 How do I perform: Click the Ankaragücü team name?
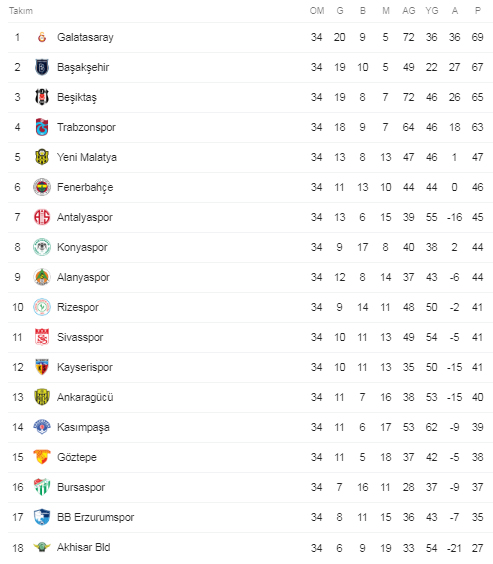coord(85,397)
